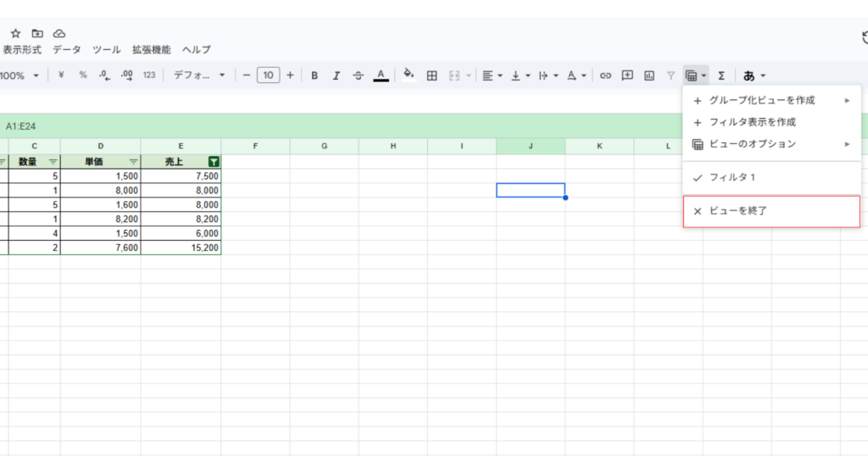The width and height of the screenshot is (868, 474).
Task: Click the font size input field
Action: 268,75
